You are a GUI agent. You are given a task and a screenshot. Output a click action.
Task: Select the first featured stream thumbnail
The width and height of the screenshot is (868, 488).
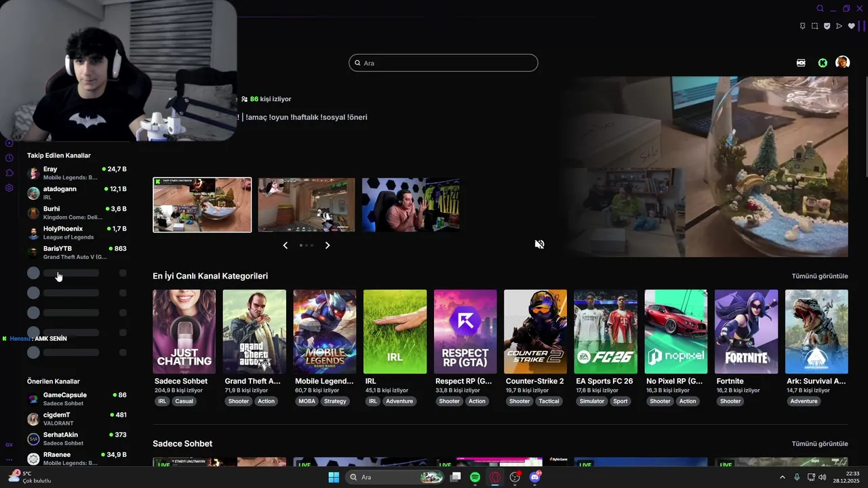202,205
